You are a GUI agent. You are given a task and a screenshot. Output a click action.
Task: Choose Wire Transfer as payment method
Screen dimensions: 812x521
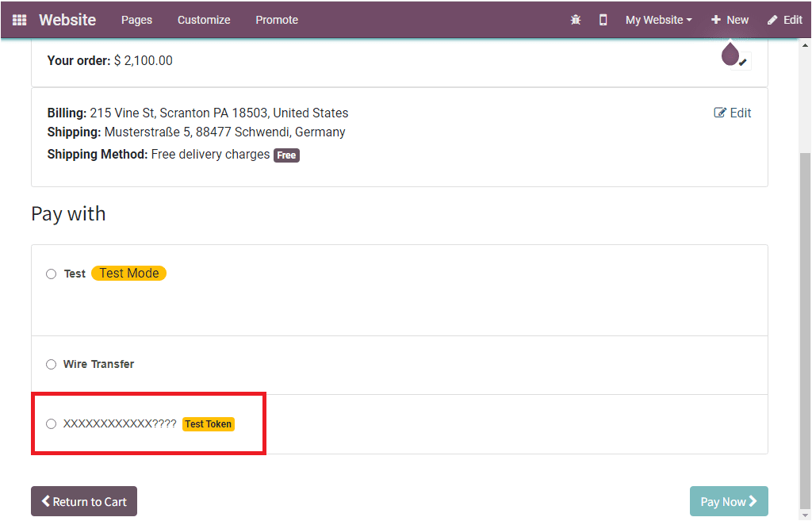click(51, 364)
